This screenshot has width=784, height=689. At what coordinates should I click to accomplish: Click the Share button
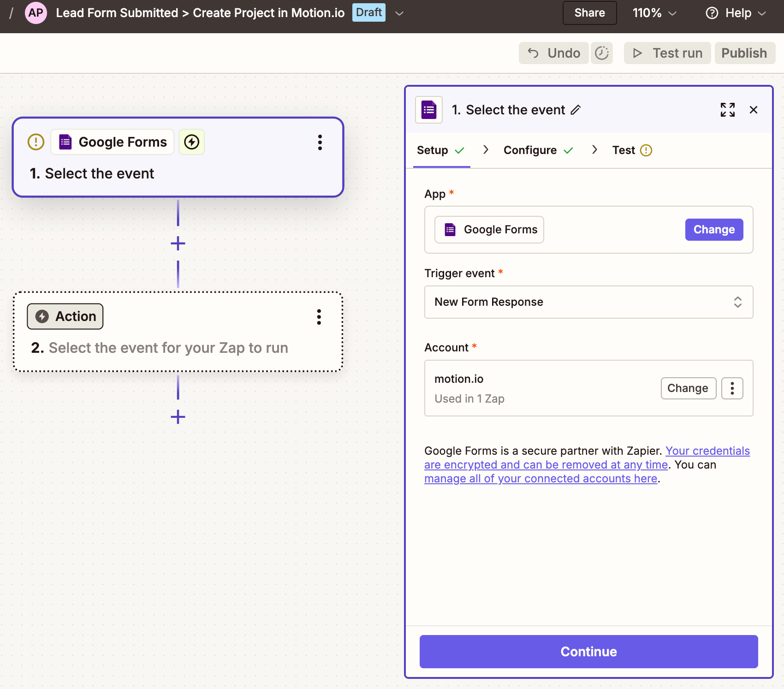coord(589,13)
